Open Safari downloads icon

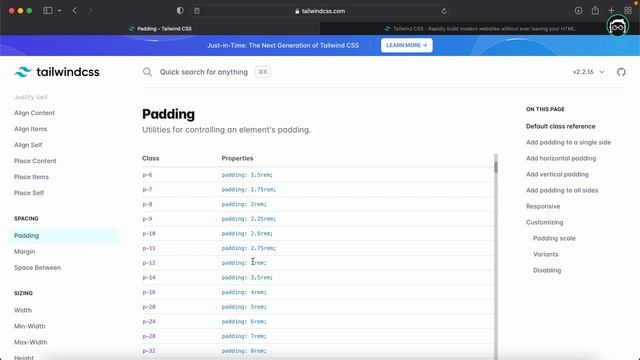[x=578, y=11]
